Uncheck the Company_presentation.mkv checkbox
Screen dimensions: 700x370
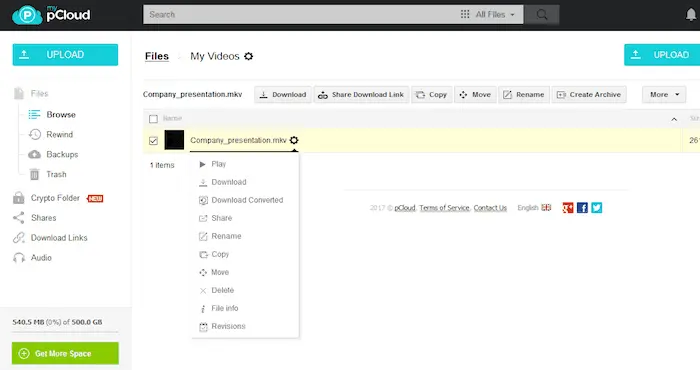click(x=153, y=141)
